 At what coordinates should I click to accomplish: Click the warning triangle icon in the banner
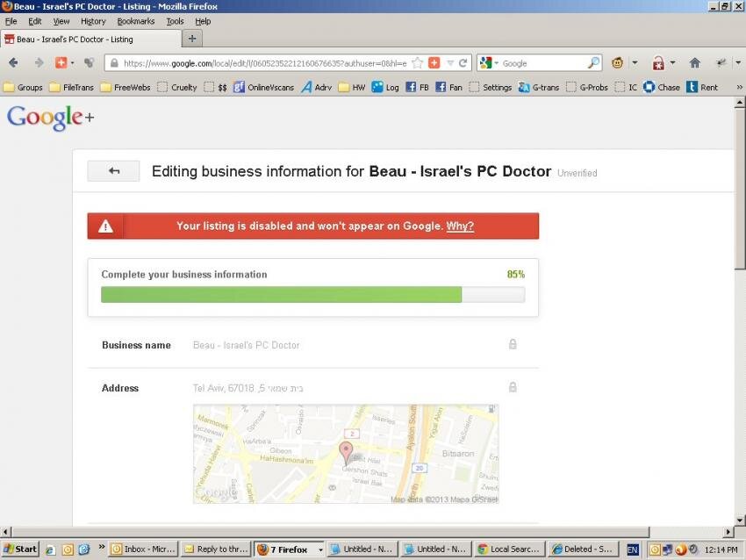pos(105,226)
